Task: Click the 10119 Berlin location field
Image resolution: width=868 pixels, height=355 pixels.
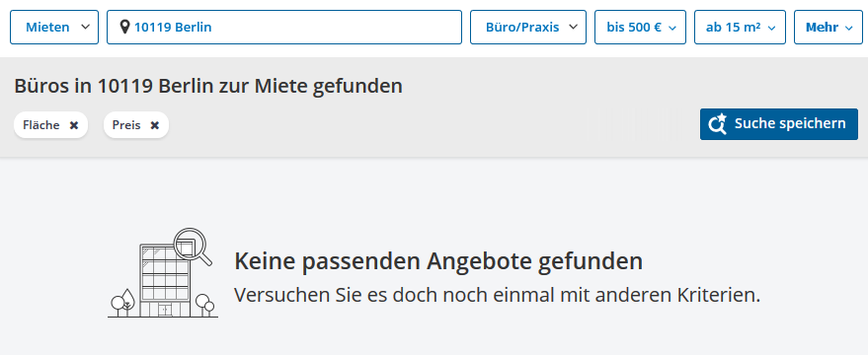Action: pyautogui.click(x=284, y=27)
